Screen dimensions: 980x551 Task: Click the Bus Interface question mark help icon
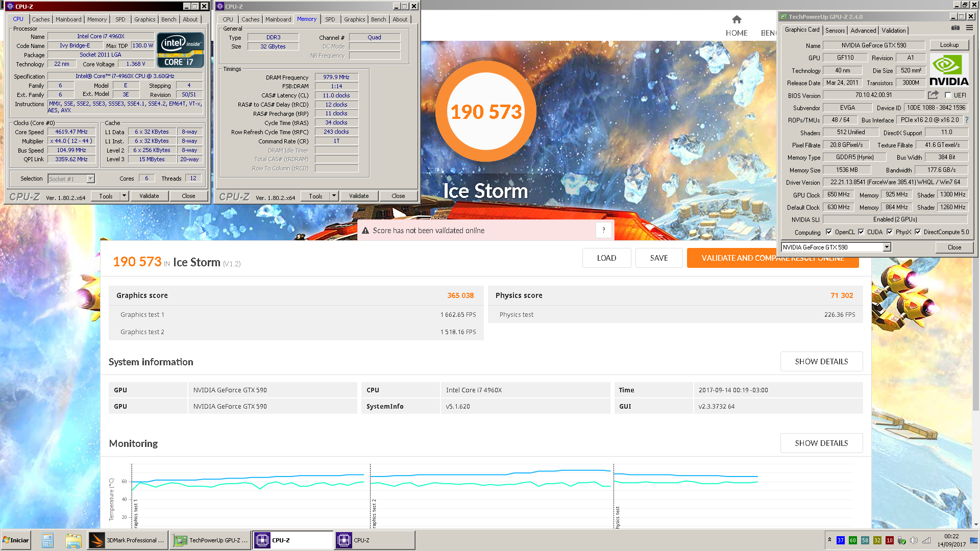coord(966,120)
